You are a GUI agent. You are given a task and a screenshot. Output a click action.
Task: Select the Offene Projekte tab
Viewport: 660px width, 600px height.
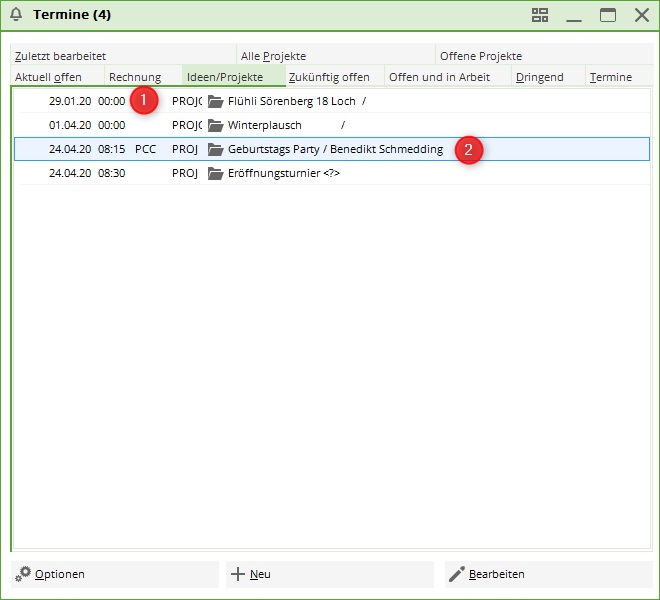tap(481, 56)
